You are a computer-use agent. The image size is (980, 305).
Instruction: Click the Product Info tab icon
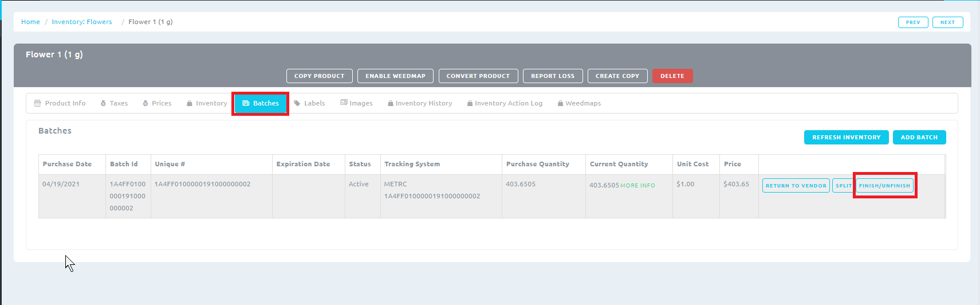point(37,103)
